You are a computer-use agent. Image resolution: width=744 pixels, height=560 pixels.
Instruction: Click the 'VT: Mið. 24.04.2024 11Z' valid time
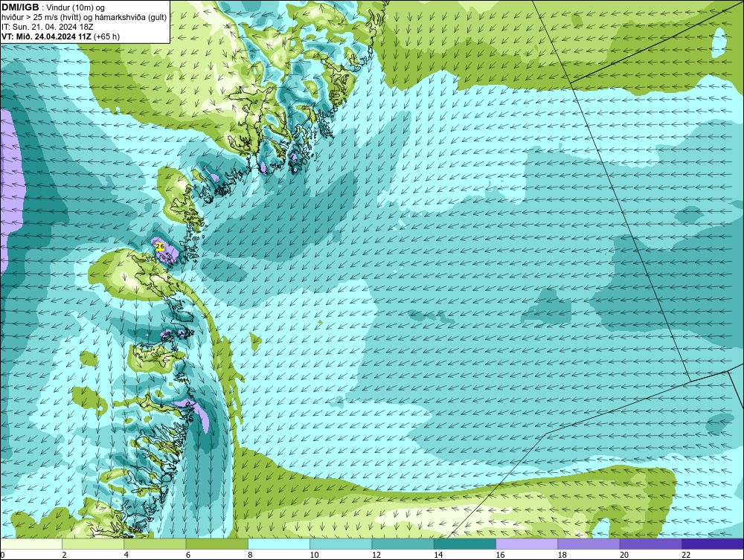(x=47, y=36)
